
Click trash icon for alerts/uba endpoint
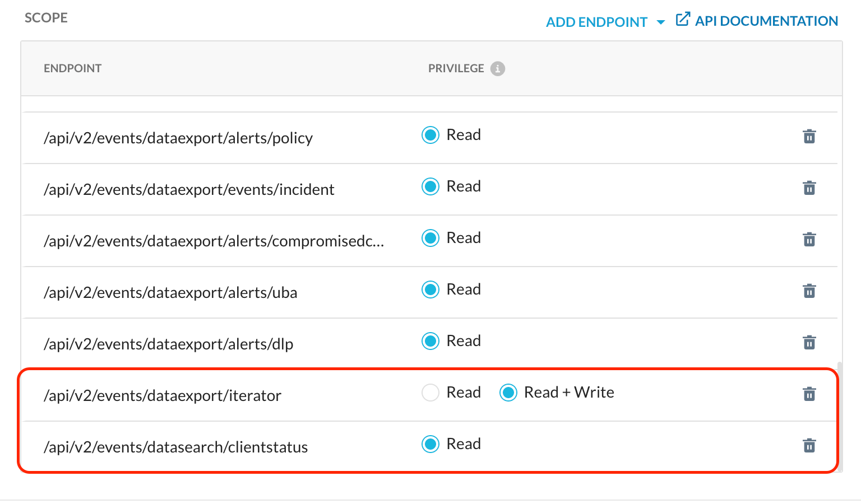coord(809,291)
